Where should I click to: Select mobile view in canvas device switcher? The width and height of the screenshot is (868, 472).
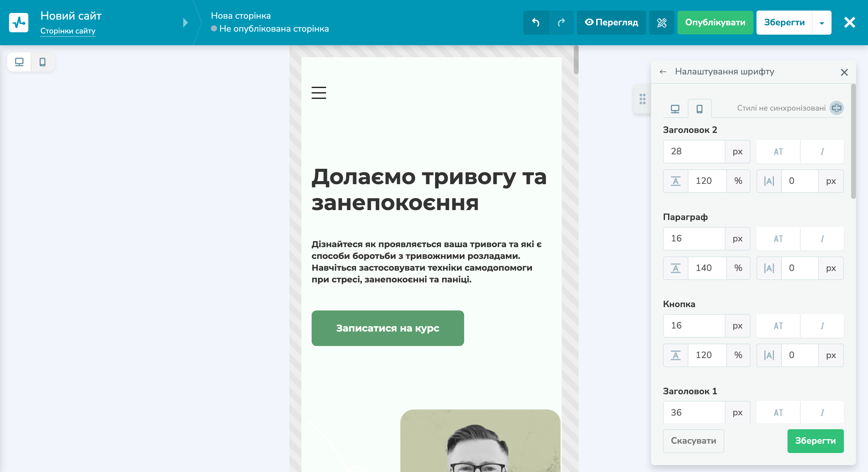click(42, 62)
